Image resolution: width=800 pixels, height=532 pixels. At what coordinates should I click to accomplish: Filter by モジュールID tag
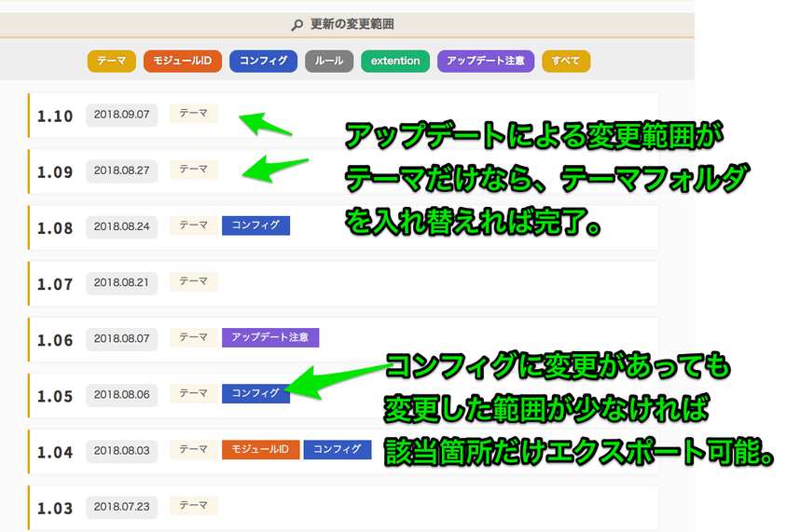[x=183, y=61]
